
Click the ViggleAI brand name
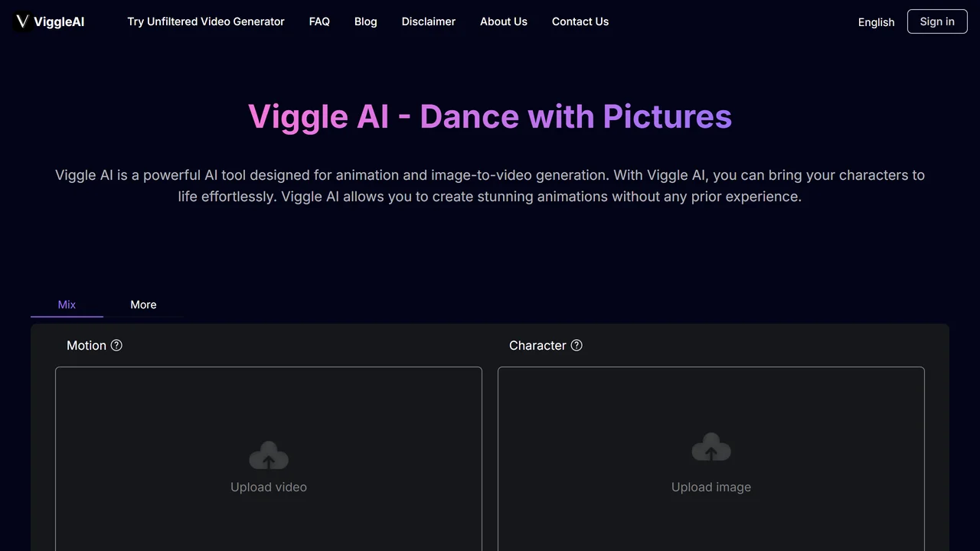pos(59,22)
